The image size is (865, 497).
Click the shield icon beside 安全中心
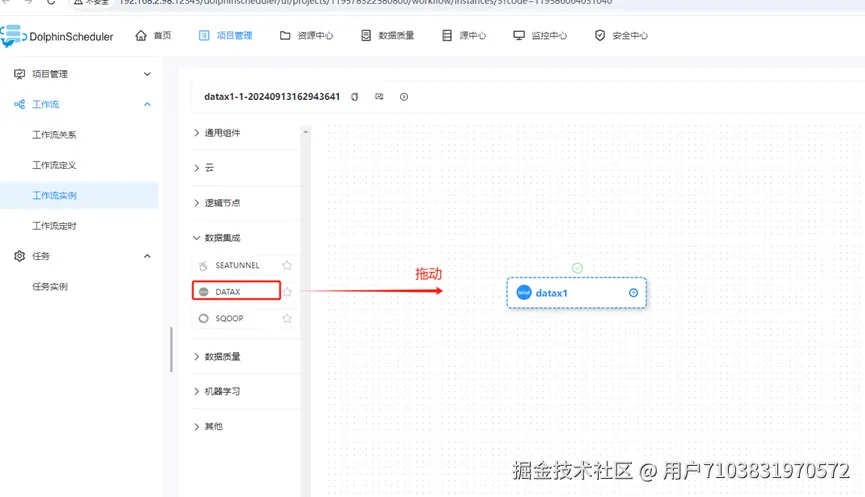pyautogui.click(x=600, y=35)
